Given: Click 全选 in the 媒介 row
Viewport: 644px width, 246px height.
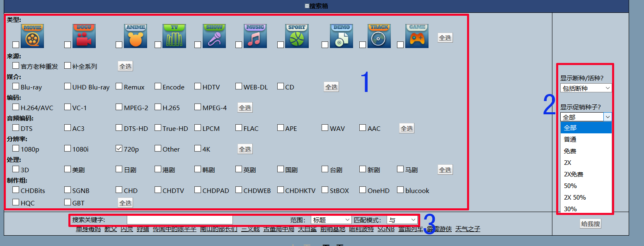Looking at the screenshot, I should coord(331,87).
